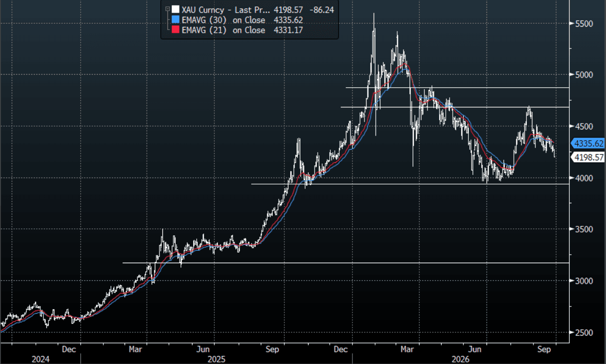Click the 2500 price axis label

click(x=583, y=333)
